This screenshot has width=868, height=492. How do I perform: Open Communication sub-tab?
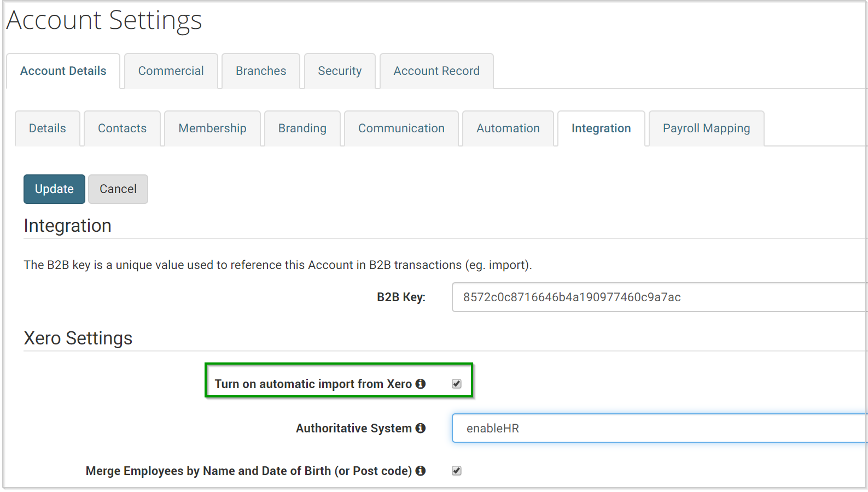coord(401,128)
